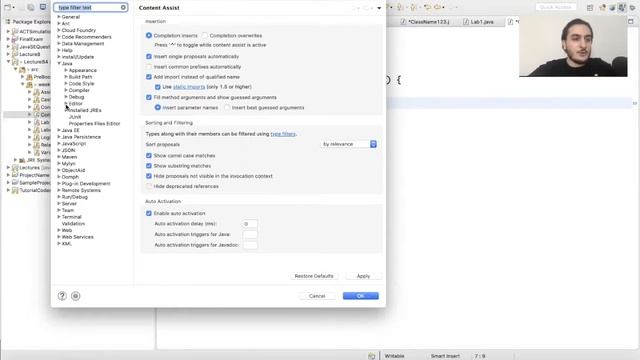Click the Apply button

click(x=363, y=276)
